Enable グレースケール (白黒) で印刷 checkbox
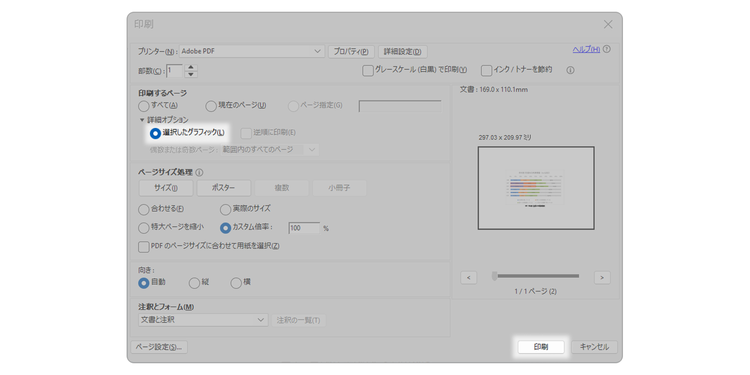 click(367, 71)
